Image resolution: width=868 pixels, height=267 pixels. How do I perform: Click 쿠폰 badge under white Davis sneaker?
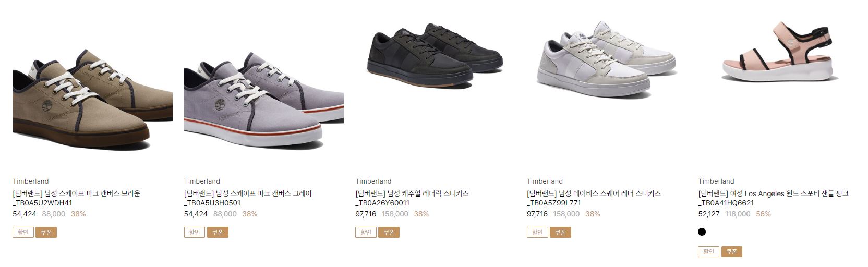[560, 233]
